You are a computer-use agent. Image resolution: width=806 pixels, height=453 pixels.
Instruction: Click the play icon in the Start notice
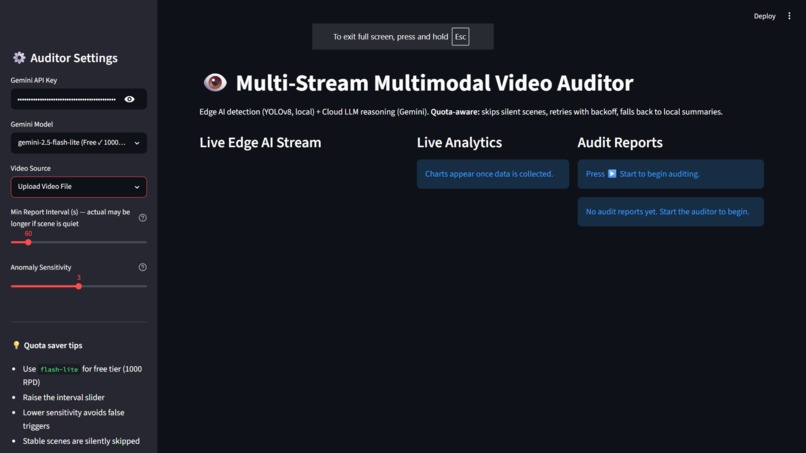(x=612, y=174)
